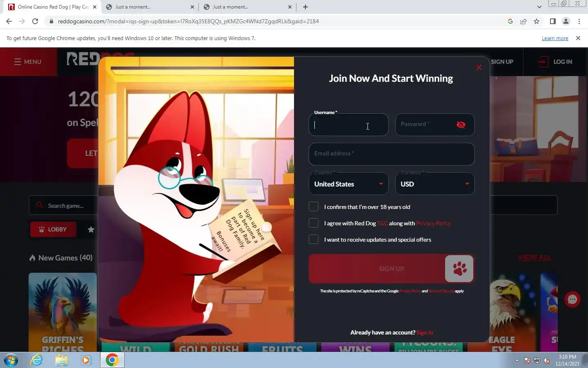Click the browser back arrow

9,21
